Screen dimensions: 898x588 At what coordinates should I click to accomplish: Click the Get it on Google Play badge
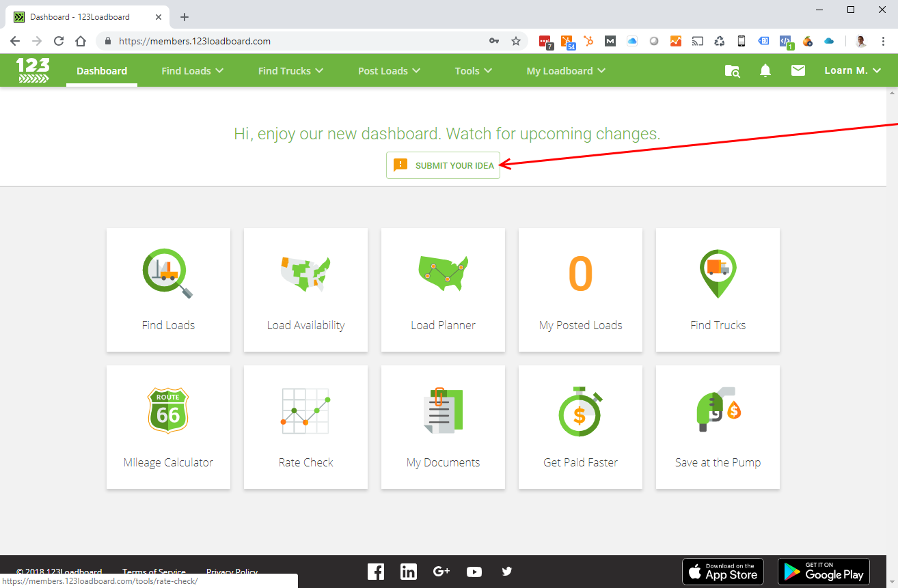point(824,572)
